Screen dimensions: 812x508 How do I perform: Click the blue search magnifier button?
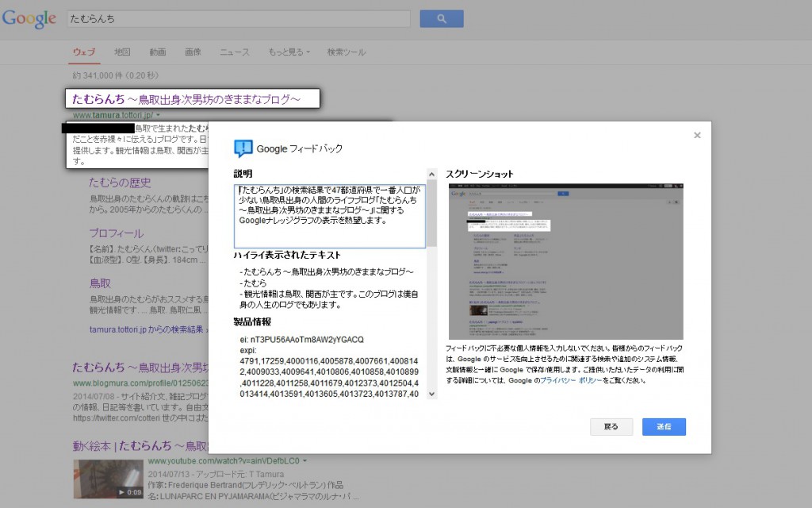(441, 19)
